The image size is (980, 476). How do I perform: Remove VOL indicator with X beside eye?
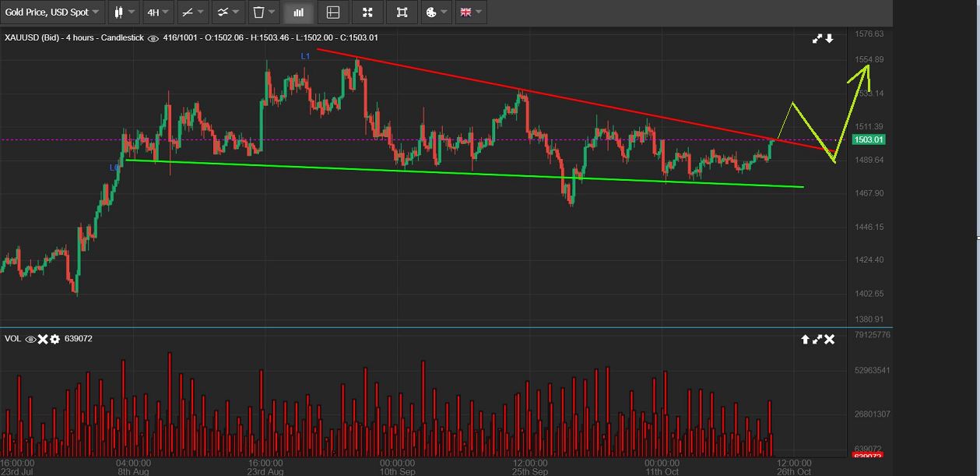pos(44,339)
